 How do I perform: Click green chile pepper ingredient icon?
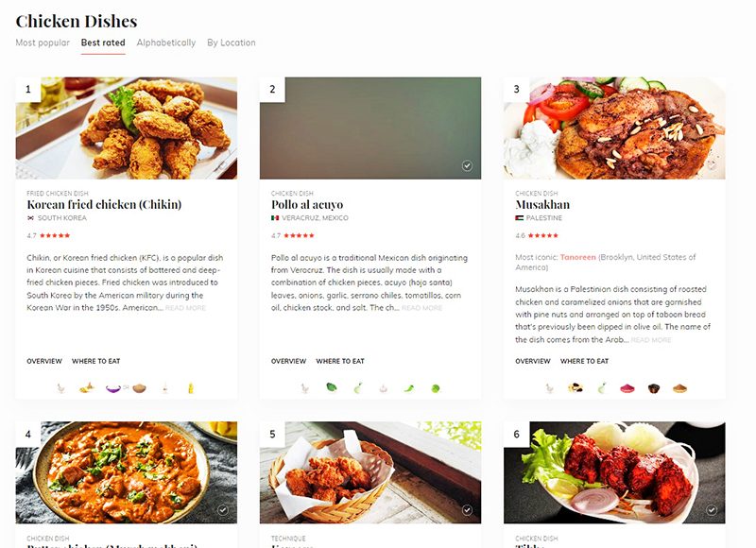(409, 388)
